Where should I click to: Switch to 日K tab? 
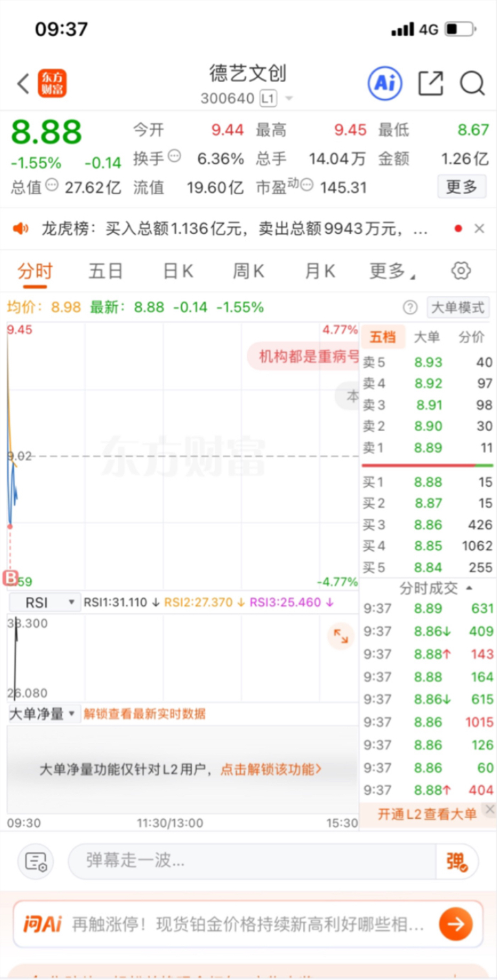tap(178, 271)
